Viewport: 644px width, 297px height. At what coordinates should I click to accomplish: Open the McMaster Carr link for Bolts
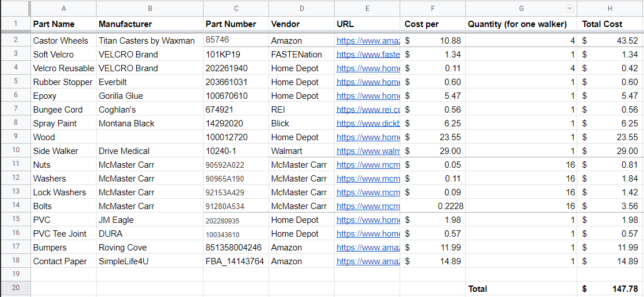[x=368, y=206]
